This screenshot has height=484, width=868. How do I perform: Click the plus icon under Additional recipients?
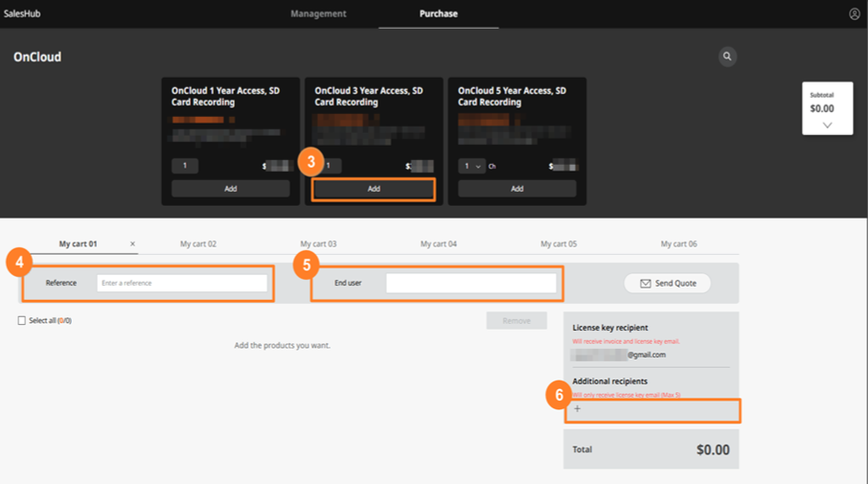click(x=578, y=408)
